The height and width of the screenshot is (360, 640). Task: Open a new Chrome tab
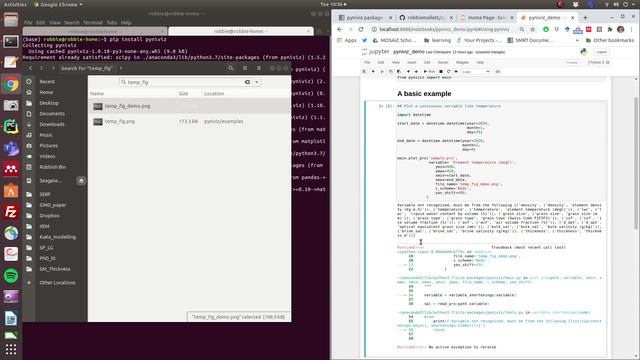[x=585, y=18]
